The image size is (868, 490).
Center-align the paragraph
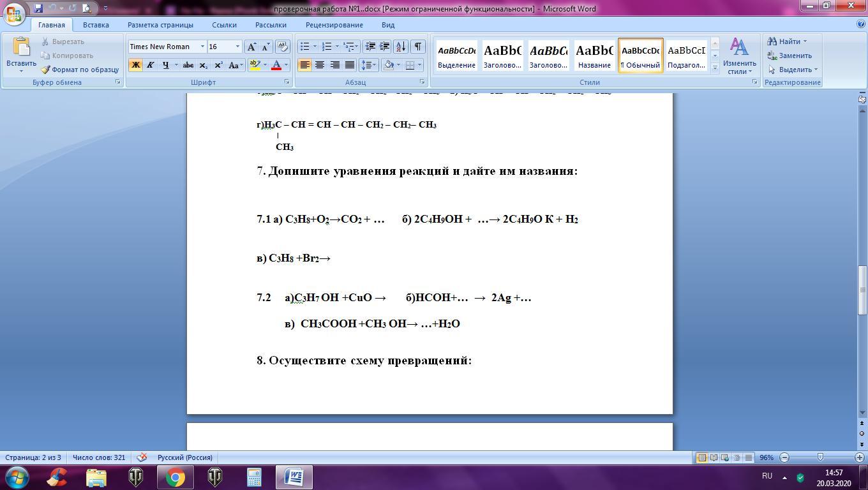(x=320, y=65)
